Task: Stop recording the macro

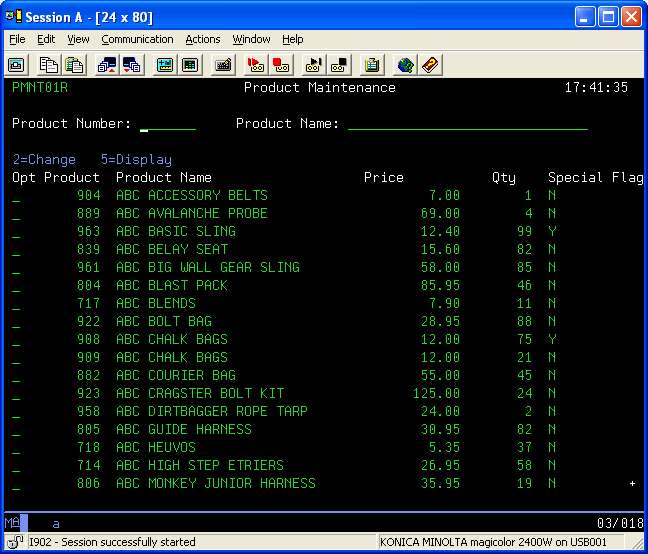Action: tap(281, 65)
